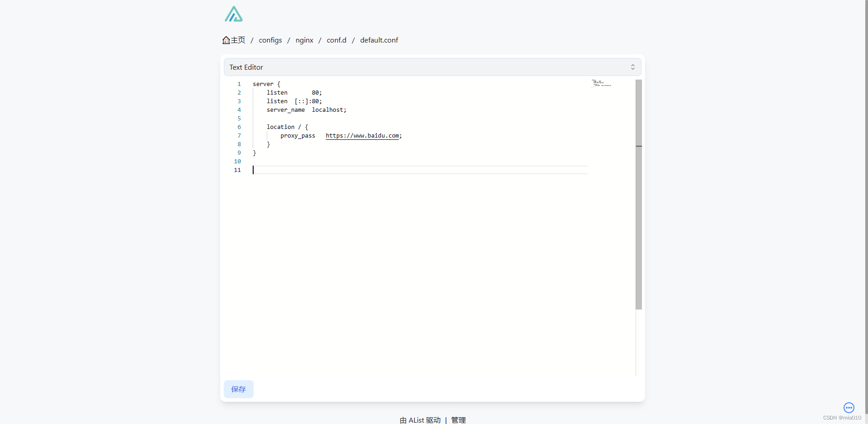Click the dropdown chevron arrows icon
The image size is (868, 424).
pyautogui.click(x=633, y=67)
